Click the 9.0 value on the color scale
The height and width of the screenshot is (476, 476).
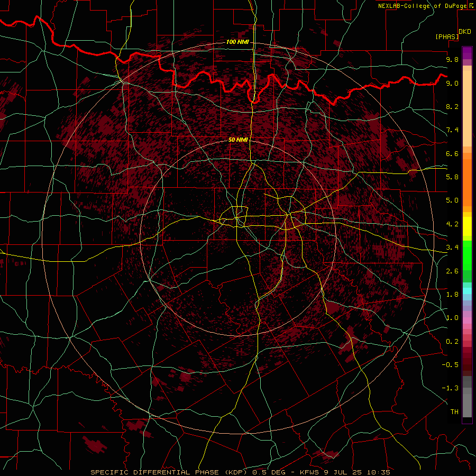coord(452,83)
